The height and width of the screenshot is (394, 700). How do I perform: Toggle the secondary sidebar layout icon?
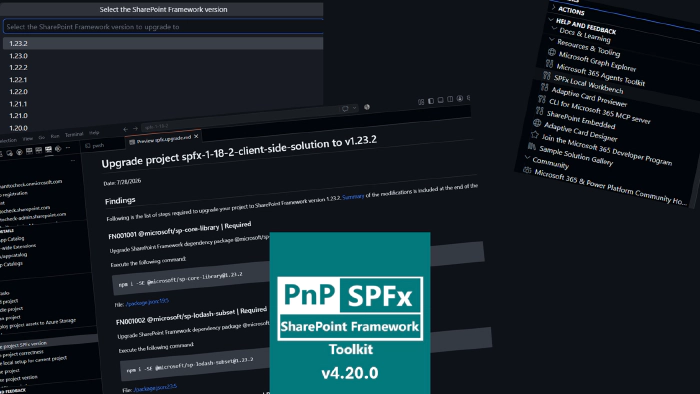[450, 99]
